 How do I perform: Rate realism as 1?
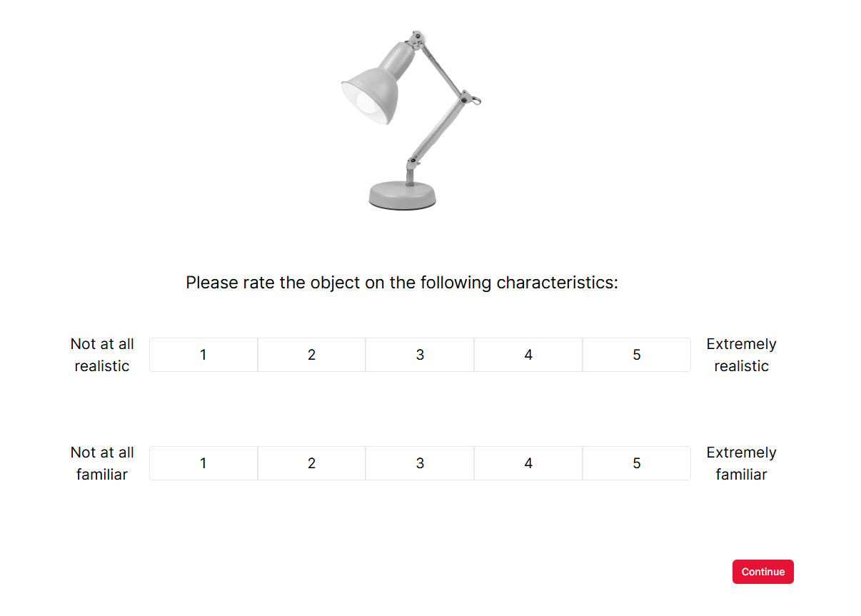(x=203, y=355)
